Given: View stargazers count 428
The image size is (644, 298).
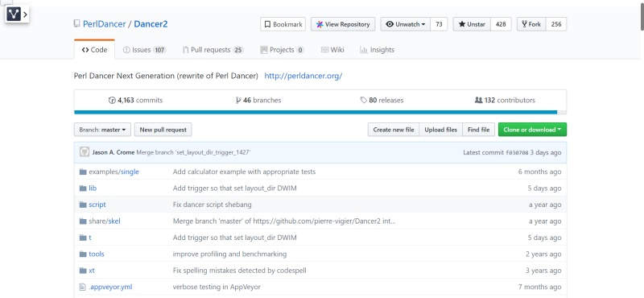Looking at the screenshot, I should point(501,24).
